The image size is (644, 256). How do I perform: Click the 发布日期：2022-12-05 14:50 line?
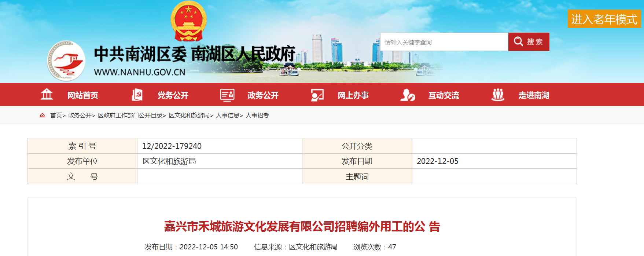tap(191, 247)
